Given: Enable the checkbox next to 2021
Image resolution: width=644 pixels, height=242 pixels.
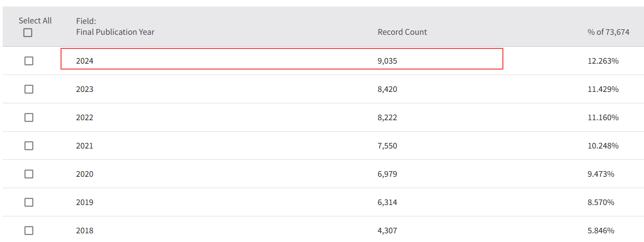Looking at the screenshot, I should click(29, 146).
